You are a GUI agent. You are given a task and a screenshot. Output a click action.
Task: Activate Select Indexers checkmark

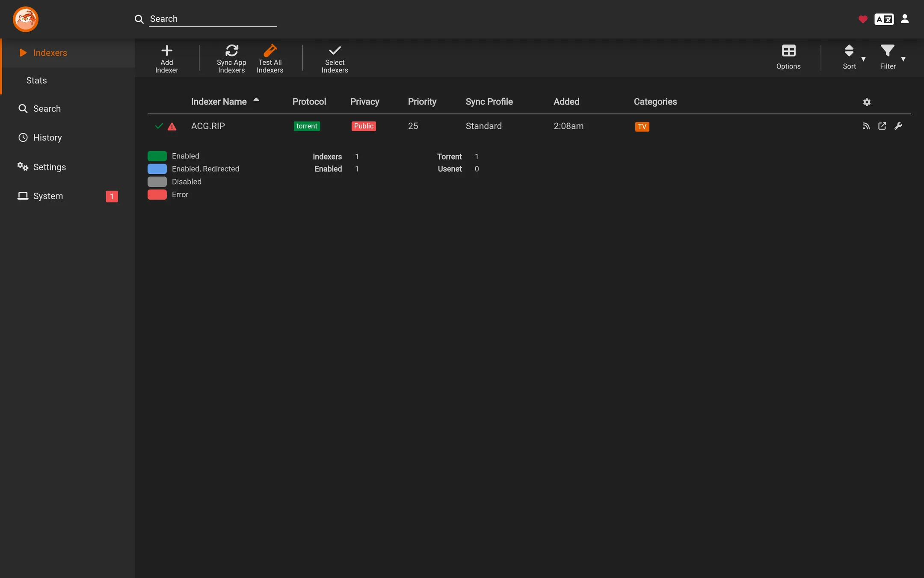pos(335,51)
